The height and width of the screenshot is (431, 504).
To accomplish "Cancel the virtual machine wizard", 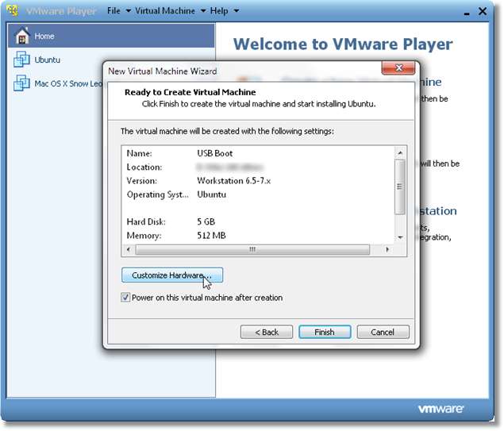I will click(383, 332).
